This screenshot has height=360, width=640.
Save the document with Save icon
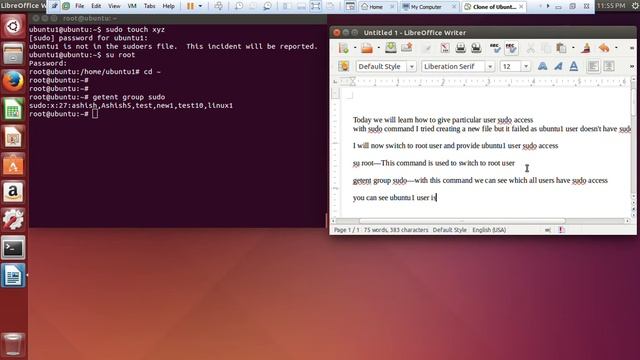click(x=391, y=48)
